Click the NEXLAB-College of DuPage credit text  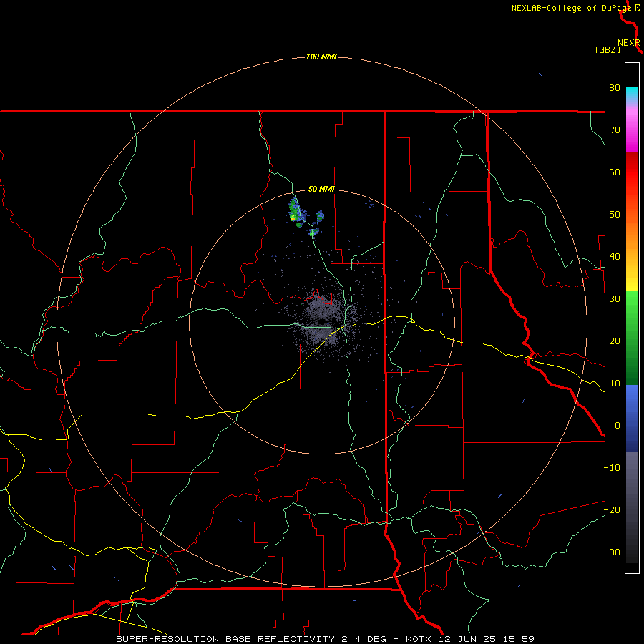(x=571, y=8)
